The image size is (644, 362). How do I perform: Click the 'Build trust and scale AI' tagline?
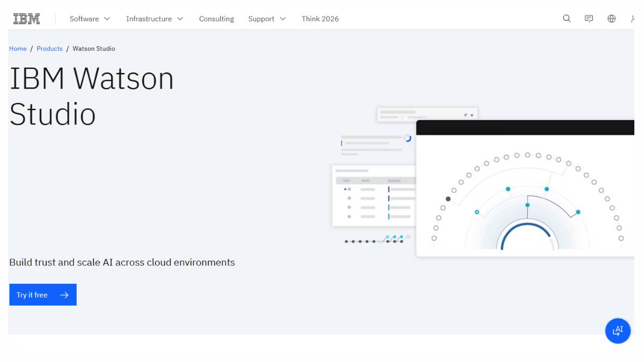[x=122, y=262]
